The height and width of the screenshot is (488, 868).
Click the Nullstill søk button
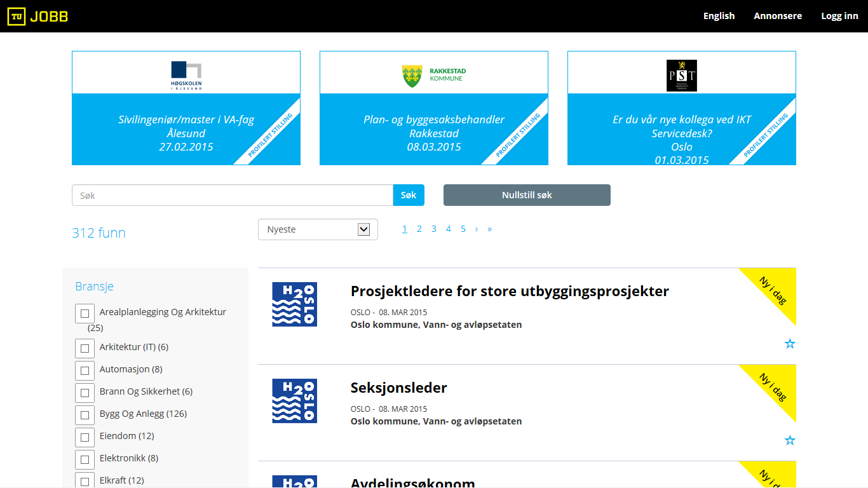[527, 195]
